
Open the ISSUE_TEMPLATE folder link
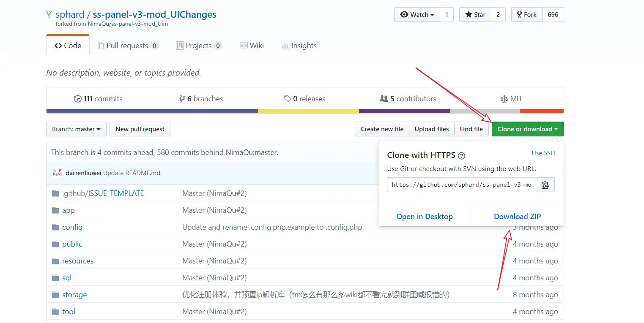tap(116, 193)
